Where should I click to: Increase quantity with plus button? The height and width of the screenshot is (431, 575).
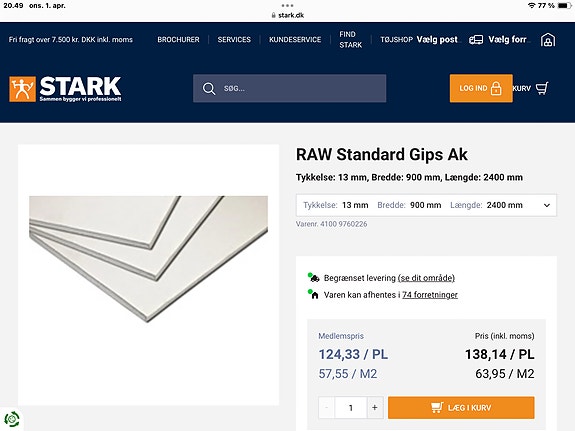click(x=374, y=408)
